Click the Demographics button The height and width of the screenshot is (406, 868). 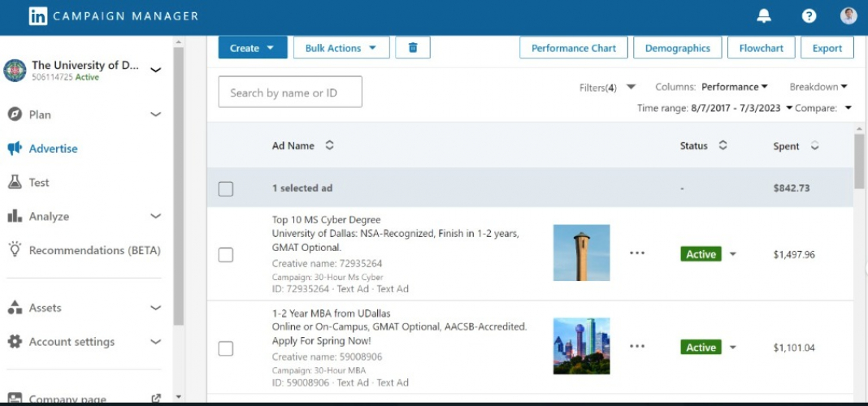[678, 48]
